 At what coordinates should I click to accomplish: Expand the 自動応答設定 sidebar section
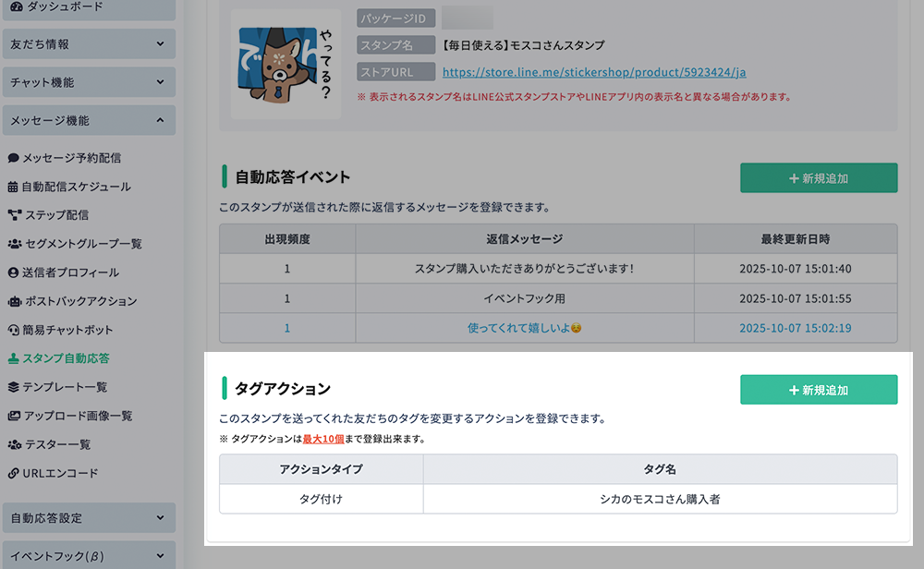(88, 517)
